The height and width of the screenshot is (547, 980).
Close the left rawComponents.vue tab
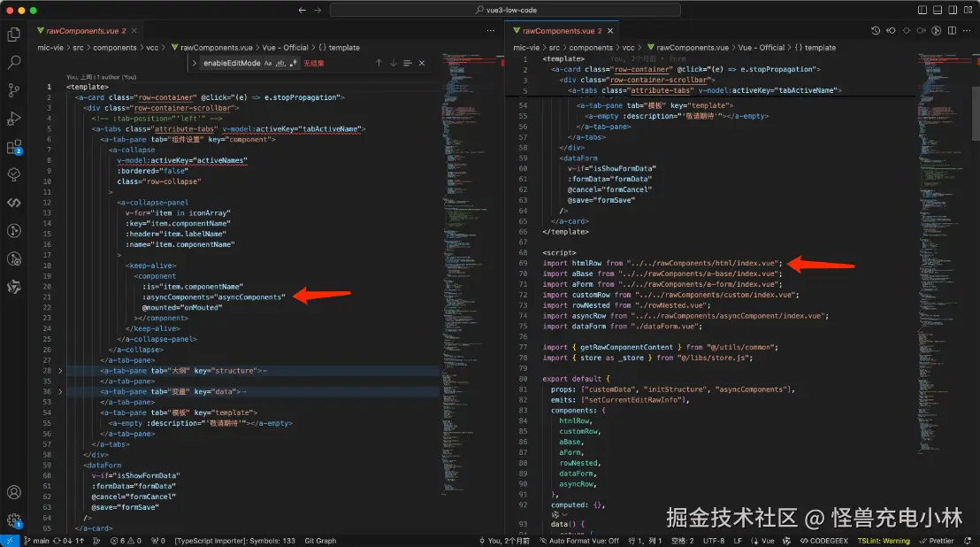click(x=134, y=31)
